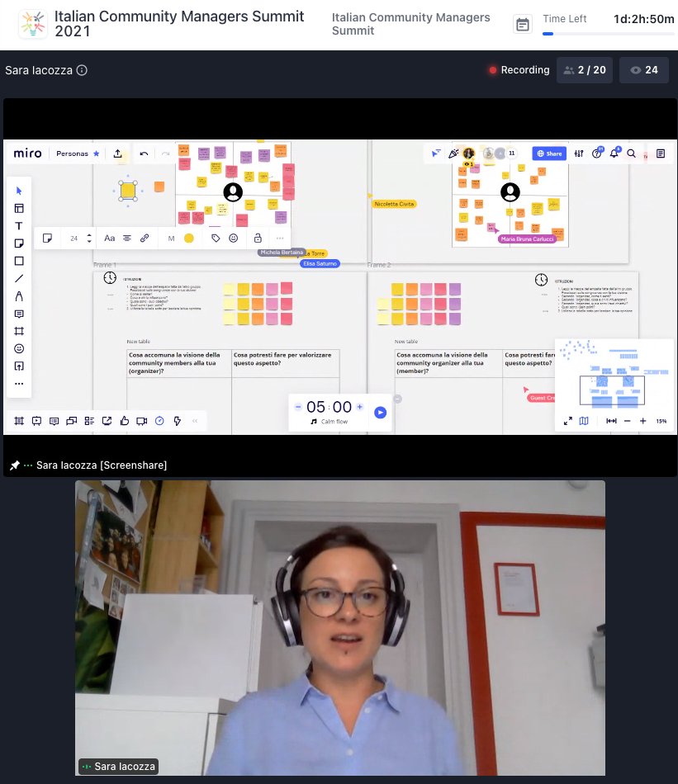
Task: Collapse the bottom toolbar via chevron
Action: point(195,421)
